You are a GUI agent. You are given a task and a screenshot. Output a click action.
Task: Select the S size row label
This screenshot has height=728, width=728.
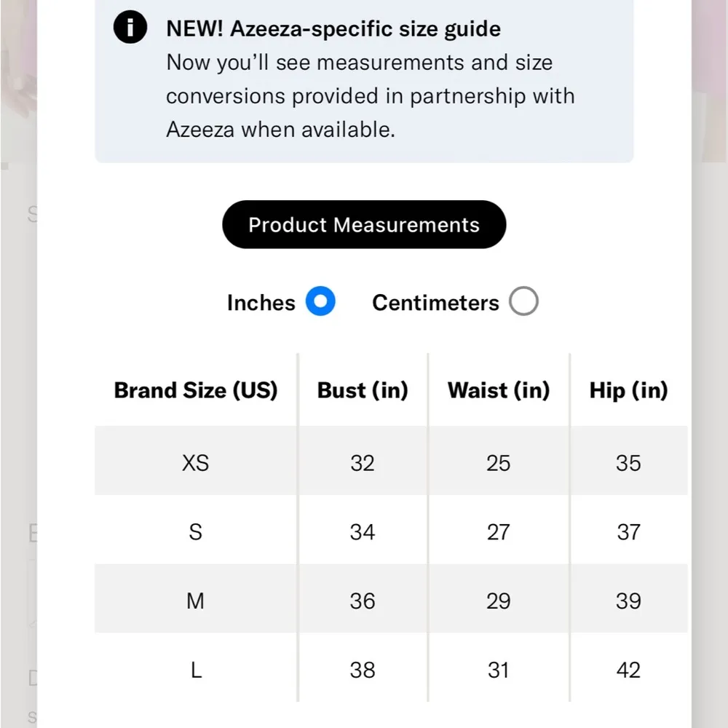[x=196, y=531]
